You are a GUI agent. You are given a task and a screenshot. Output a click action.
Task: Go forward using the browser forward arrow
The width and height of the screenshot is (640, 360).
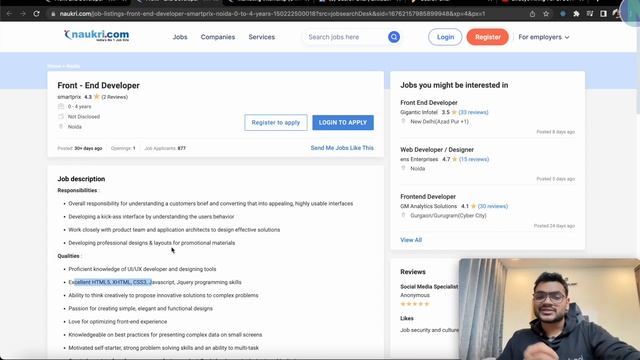[22, 13]
